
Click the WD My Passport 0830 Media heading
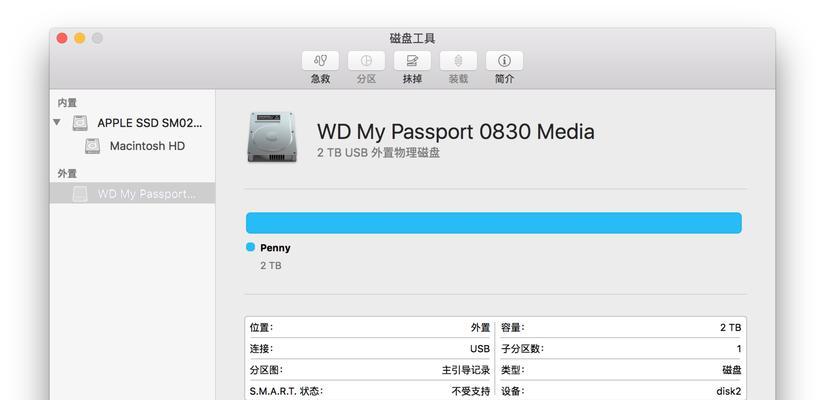point(456,131)
